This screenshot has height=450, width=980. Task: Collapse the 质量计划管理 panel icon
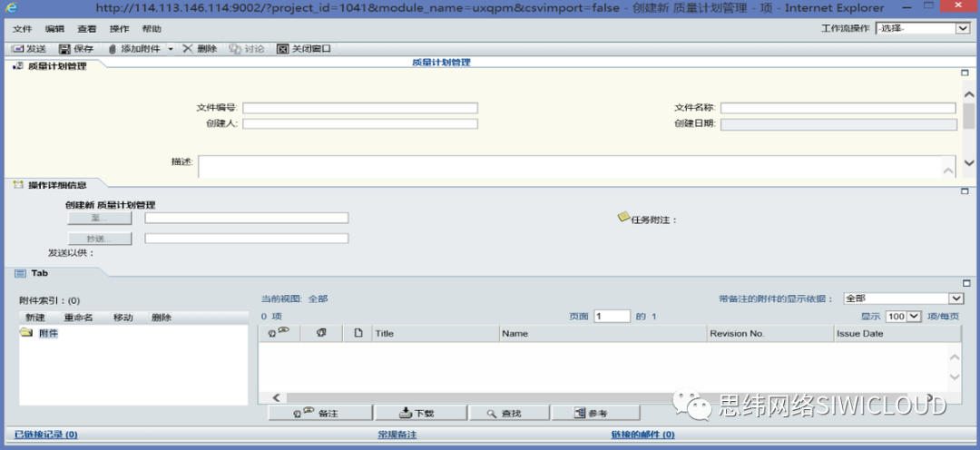[965, 73]
